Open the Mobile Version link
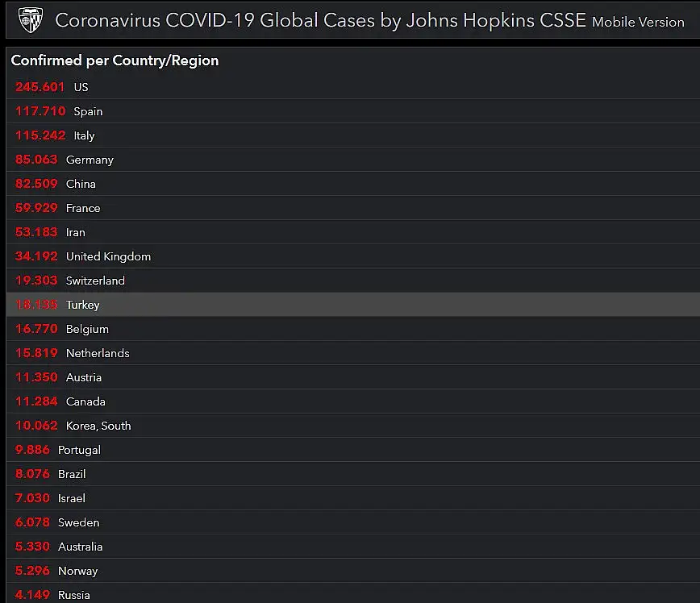The width and height of the screenshot is (700, 603). pyautogui.click(x=638, y=22)
